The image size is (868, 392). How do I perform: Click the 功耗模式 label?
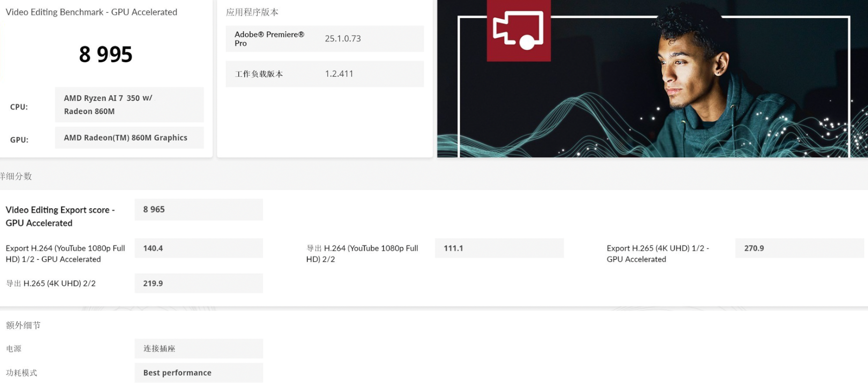21,373
